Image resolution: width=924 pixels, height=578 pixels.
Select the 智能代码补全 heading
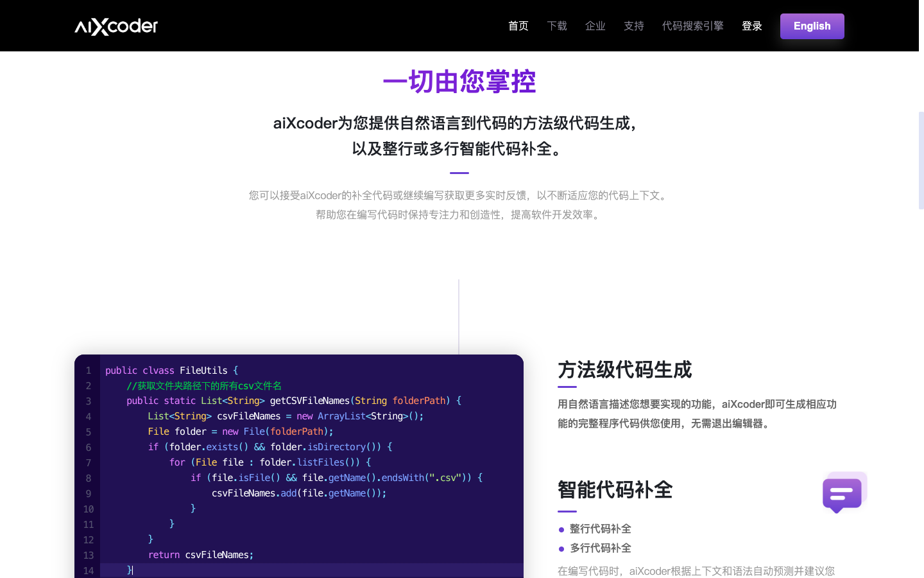(615, 490)
